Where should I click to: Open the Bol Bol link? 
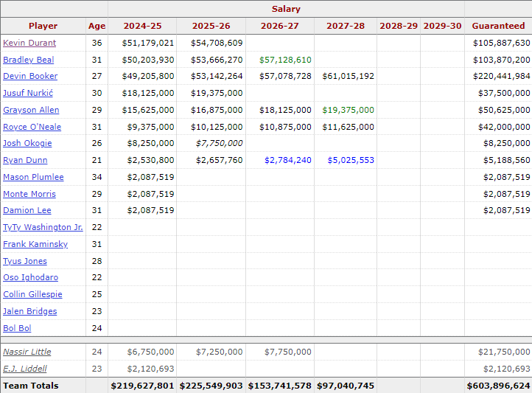click(17, 329)
